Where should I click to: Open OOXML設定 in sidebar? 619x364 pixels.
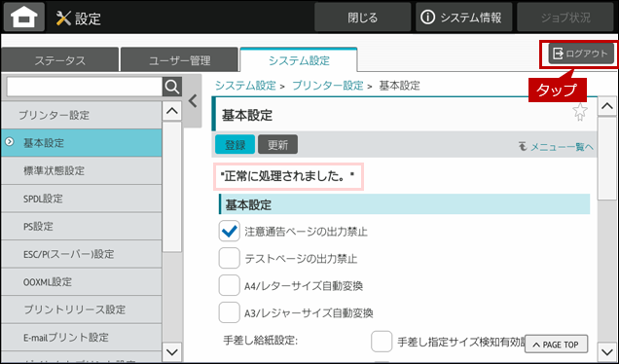(x=82, y=282)
